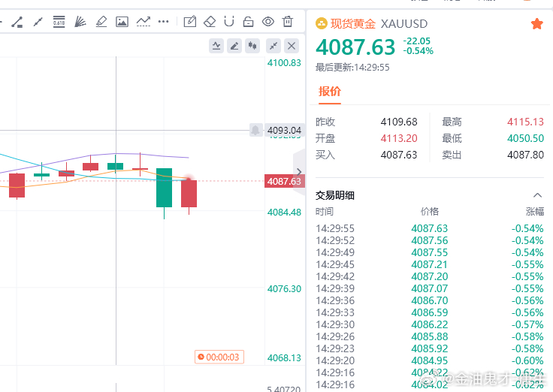
Task: Click the 4100.83 axis price label
Action: (284, 63)
